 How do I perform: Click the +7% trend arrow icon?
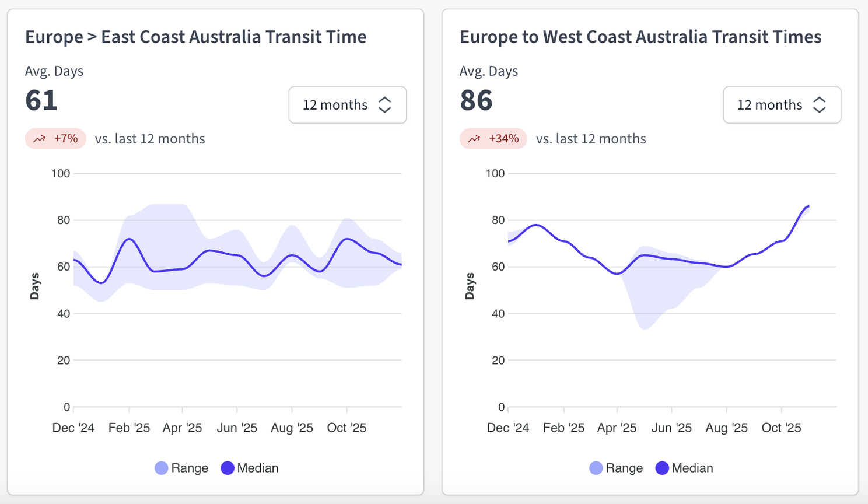tap(40, 138)
